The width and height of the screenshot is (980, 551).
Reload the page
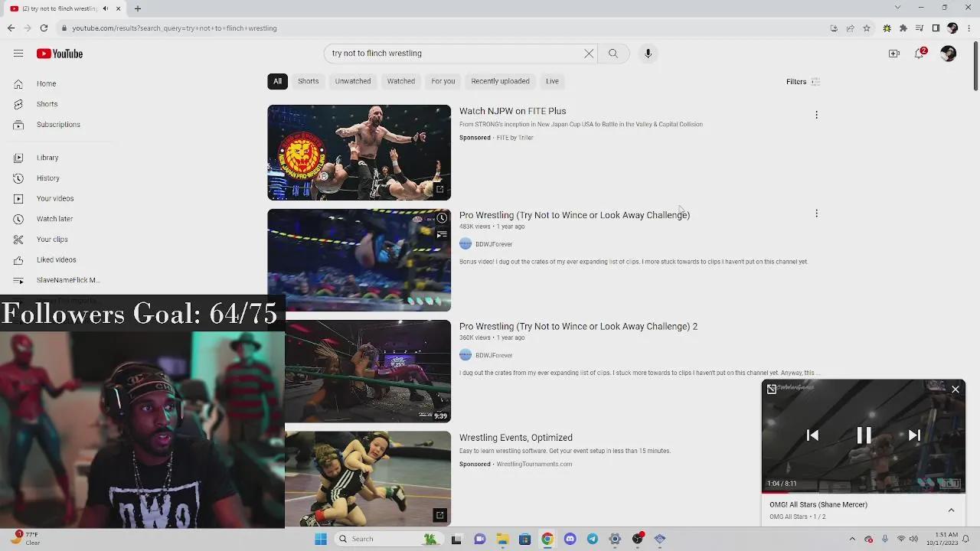click(x=44, y=28)
